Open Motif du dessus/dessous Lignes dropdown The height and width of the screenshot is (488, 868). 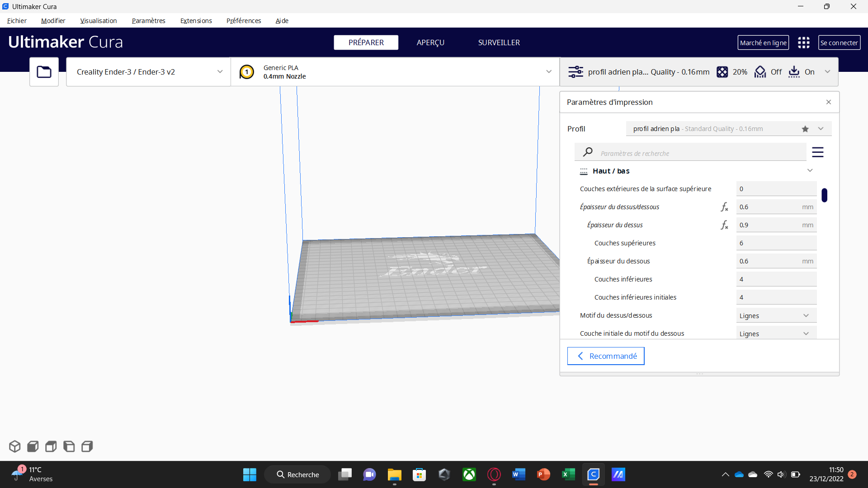pyautogui.click(x=775, y=315)
